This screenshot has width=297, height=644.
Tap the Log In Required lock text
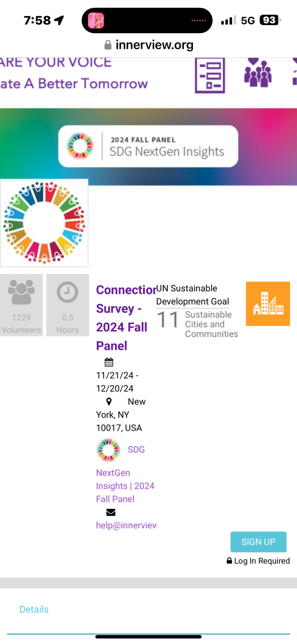click(258, 561)
